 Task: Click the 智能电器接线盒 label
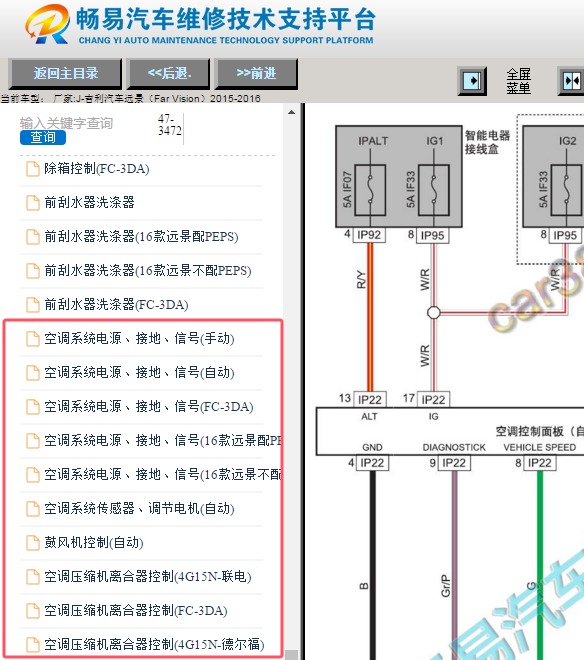pos(487,142)
